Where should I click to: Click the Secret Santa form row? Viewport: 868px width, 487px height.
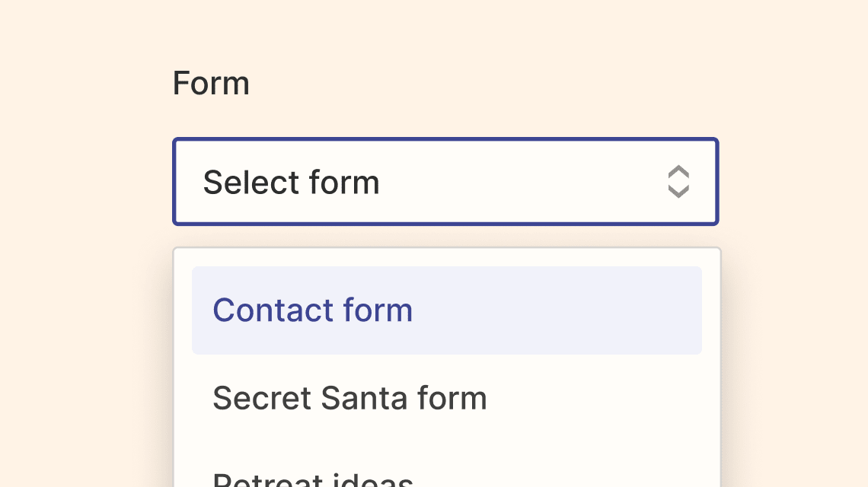447,398
